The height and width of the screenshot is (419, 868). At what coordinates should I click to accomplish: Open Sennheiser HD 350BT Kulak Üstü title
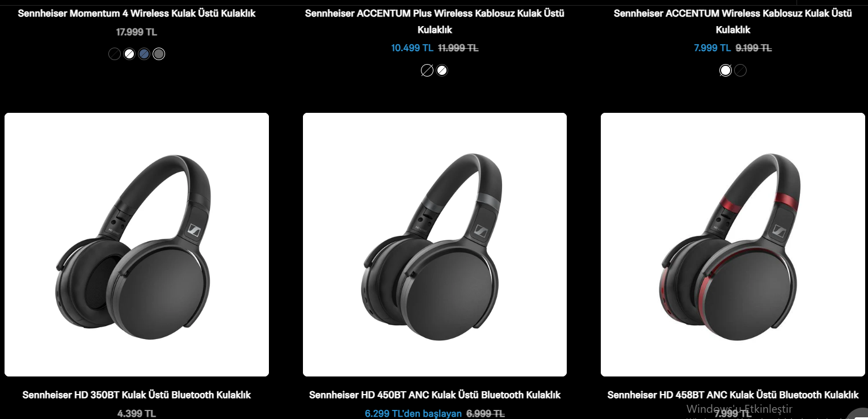[137, 395]
